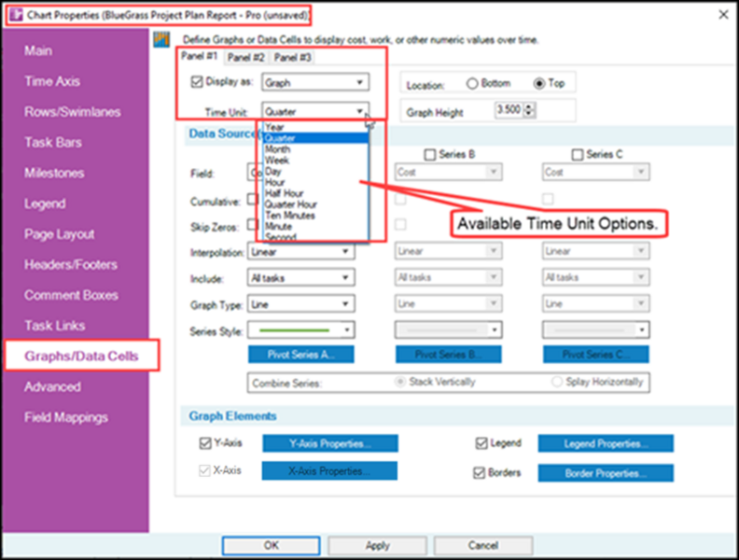This screenshot has width=739, height=560.
Task: Open the Field Mappings page
Action: (x=66, y=417)
